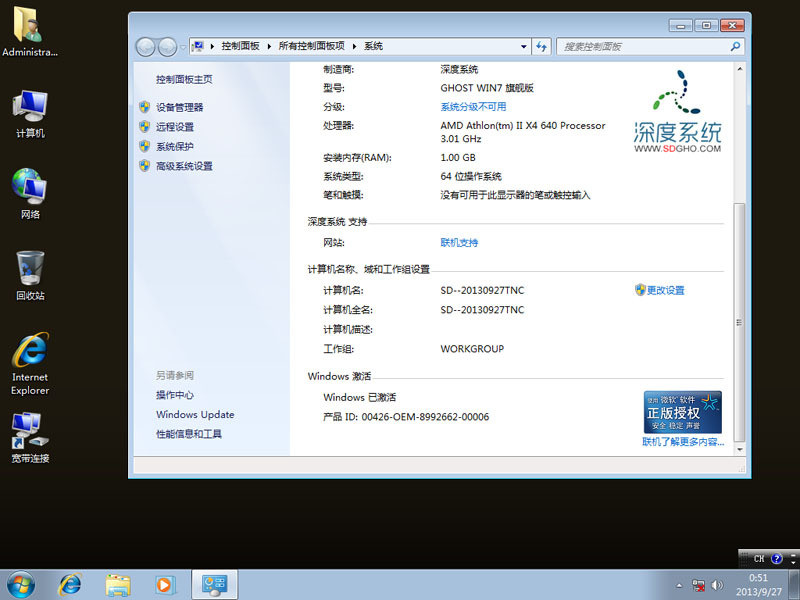Click the 网络 desktop icon

(x=30, y=191)
